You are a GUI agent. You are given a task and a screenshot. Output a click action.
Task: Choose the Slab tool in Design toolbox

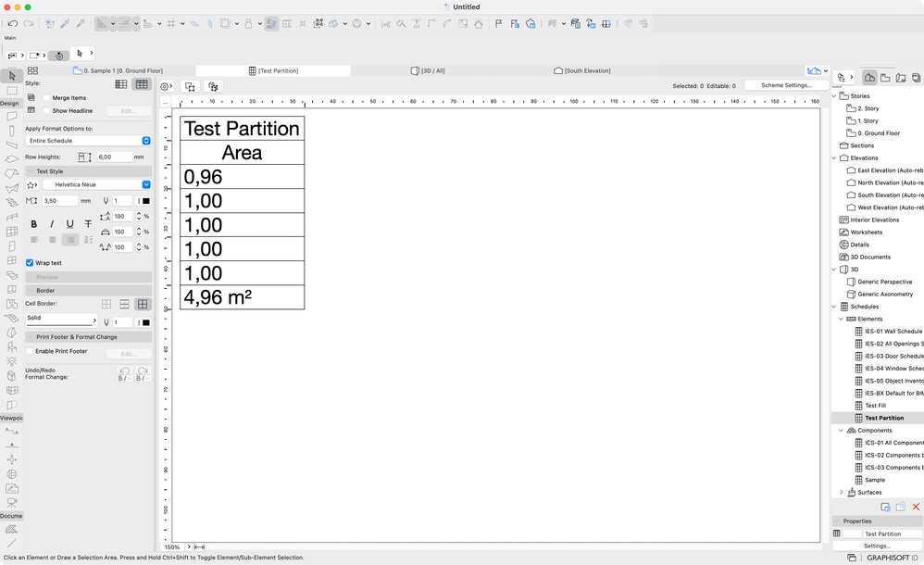[12, 159]
